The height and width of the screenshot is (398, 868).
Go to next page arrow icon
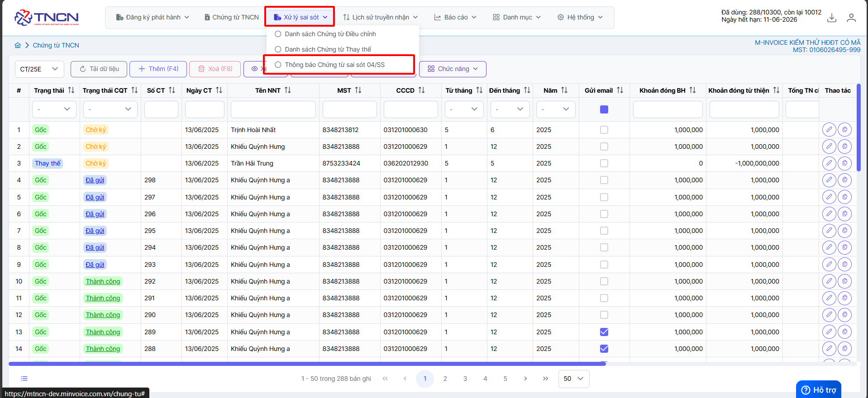(525, 379)
